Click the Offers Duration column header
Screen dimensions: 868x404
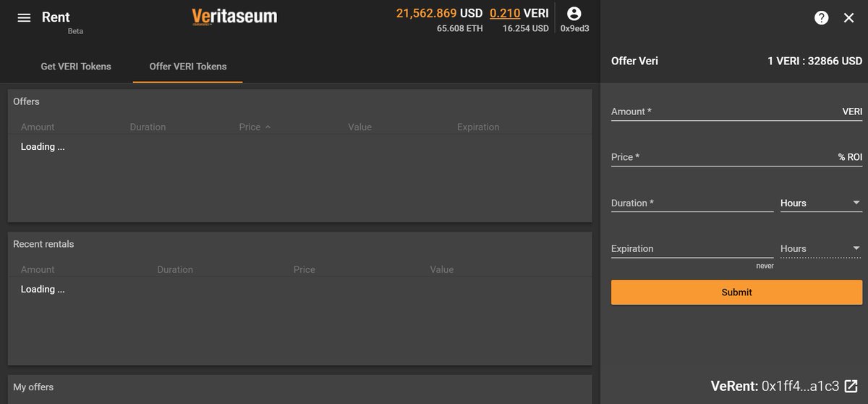148,127
